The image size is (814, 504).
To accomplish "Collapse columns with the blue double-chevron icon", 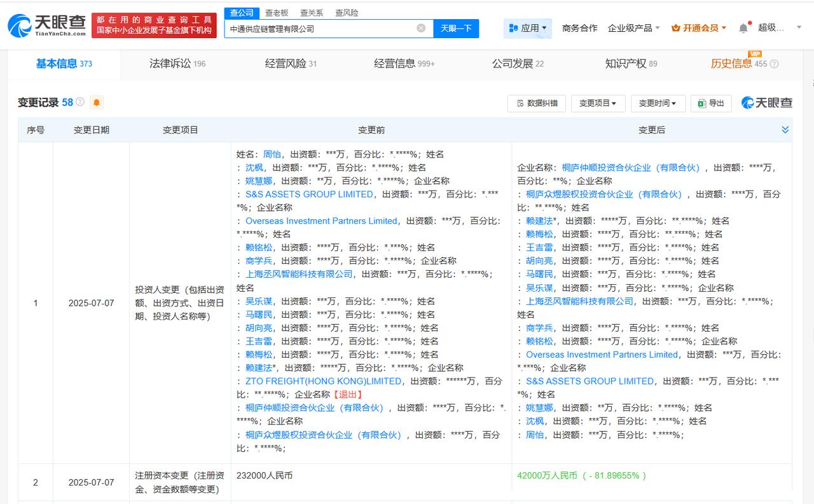I will click(x=785, y=130).
